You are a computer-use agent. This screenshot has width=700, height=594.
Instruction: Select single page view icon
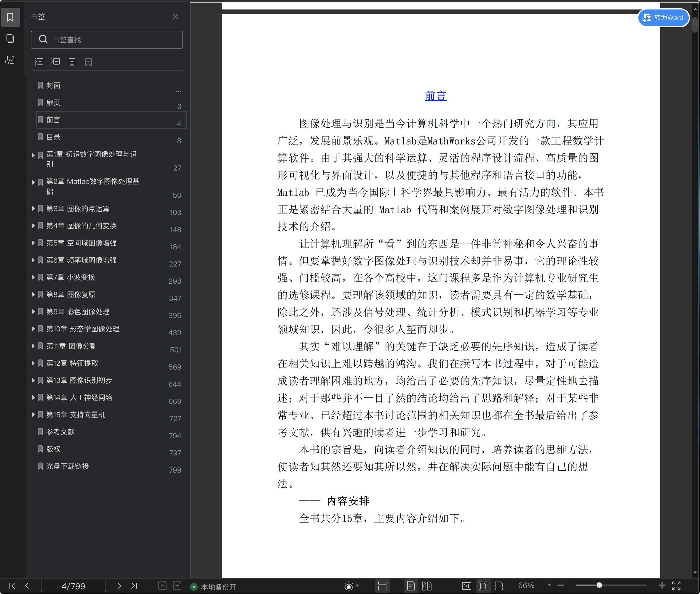411,586
